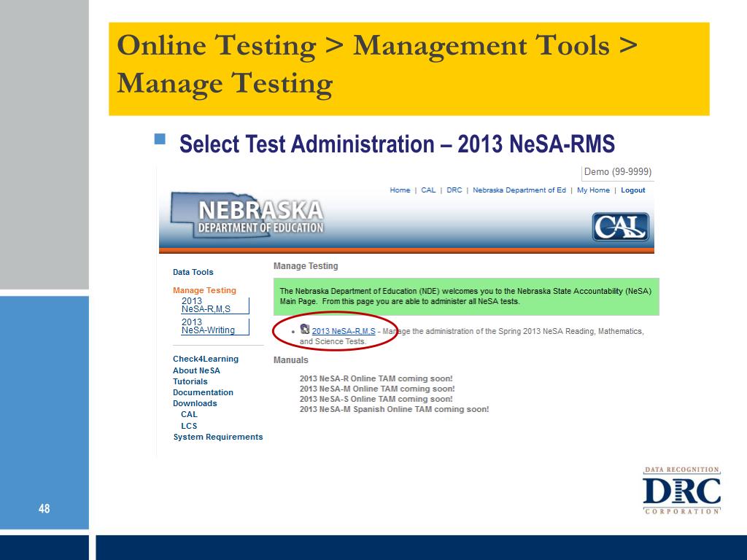747x560 pixels.
Task: Open System Requirements in the sidebar
Action: pos(217,437)
